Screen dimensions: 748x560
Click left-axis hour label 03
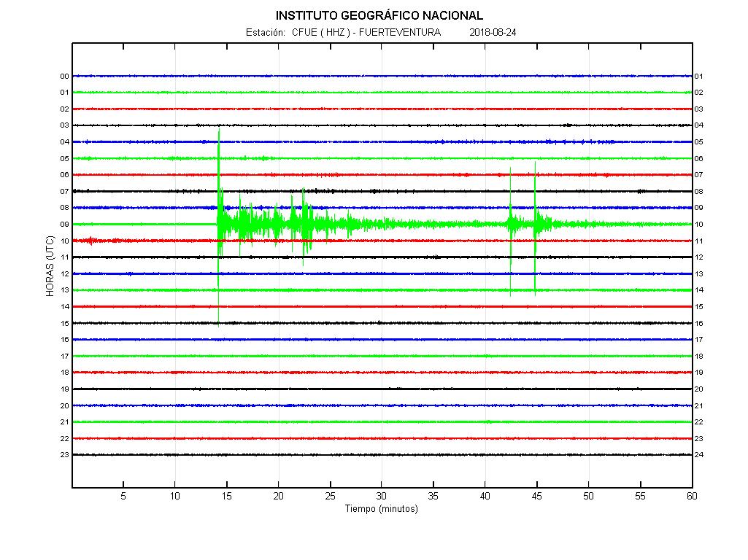pos(64,125)
